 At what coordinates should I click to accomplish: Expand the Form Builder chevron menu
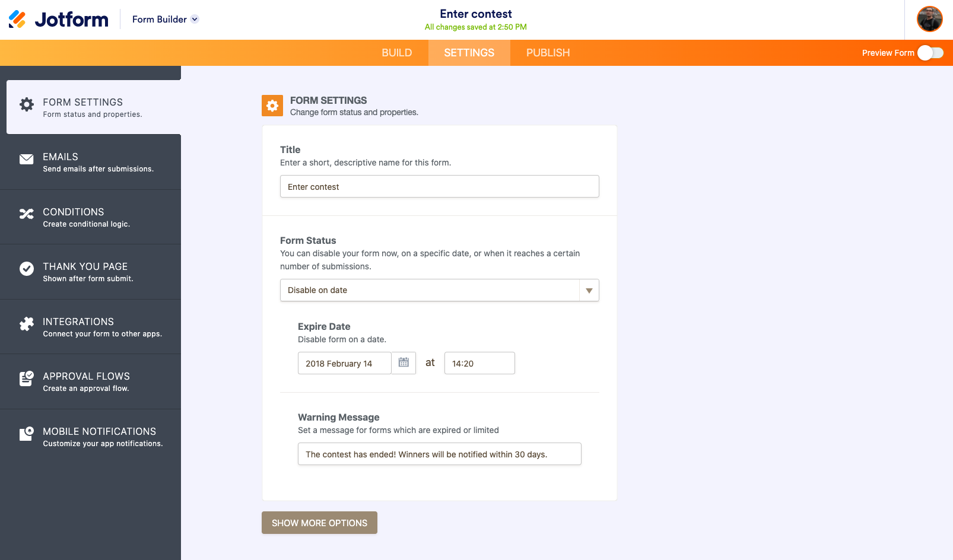click(x=193, y=19)
